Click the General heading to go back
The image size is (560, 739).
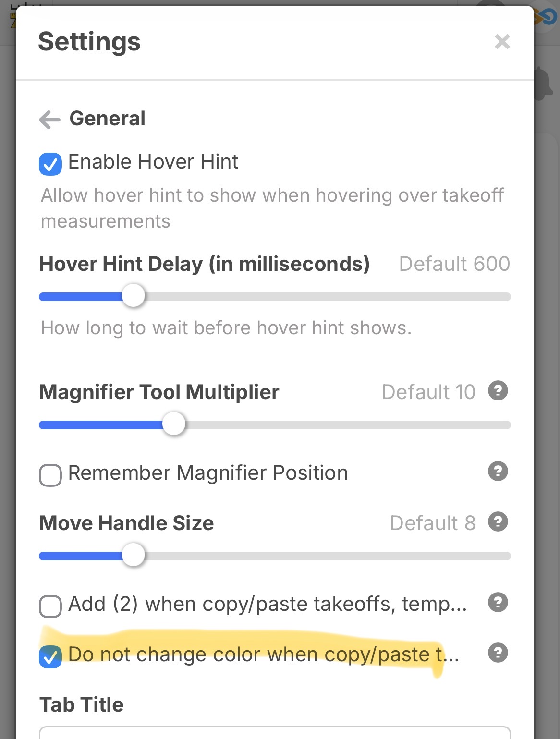point(108,119)
